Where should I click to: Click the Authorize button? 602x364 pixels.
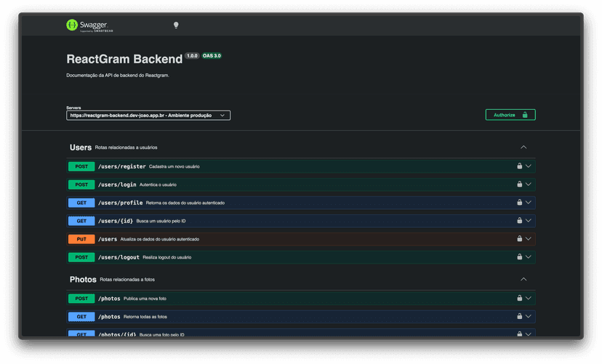(510, 115)
